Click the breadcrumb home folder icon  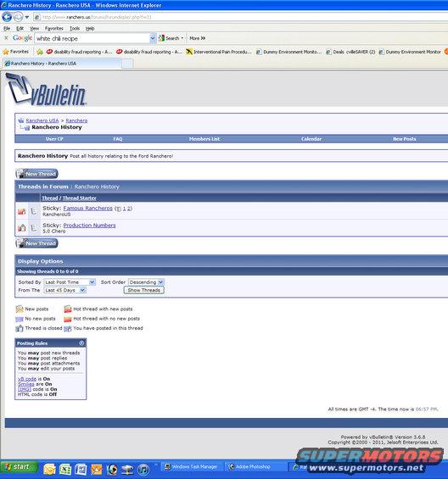[x=21, y=120]
